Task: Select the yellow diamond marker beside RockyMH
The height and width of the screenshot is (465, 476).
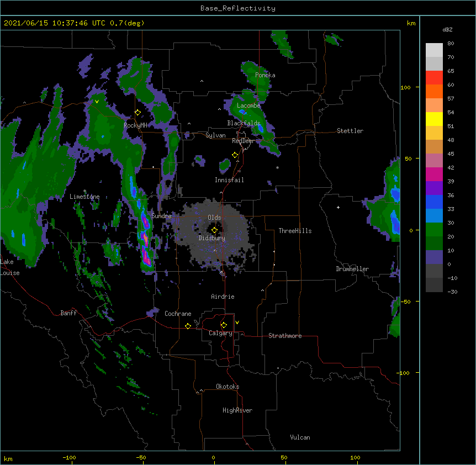Action: (137, 113)
